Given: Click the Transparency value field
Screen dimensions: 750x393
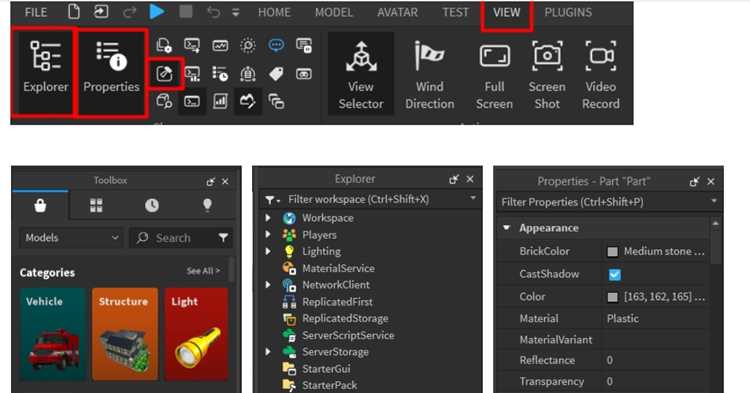Looking at the screenshot, I should coord(655,382).
